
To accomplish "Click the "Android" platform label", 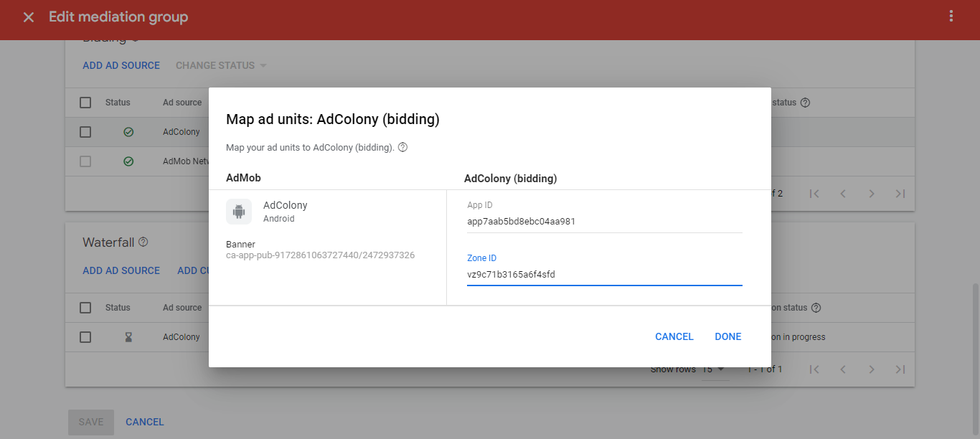I will click(x=279, y=219).
